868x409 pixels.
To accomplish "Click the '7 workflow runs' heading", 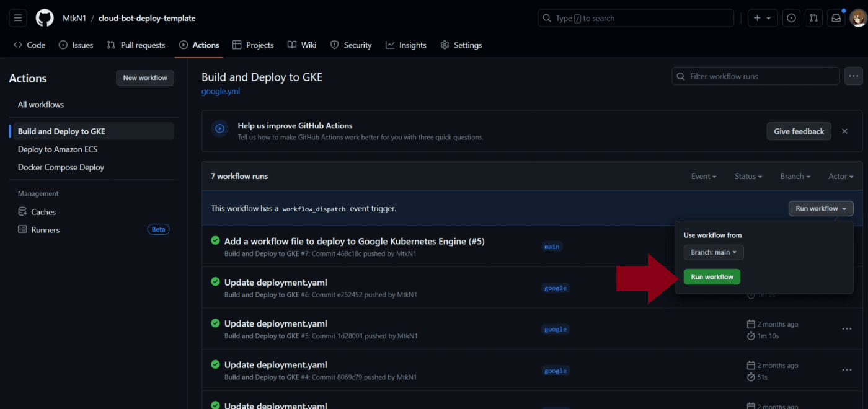I will coord(239,177).
